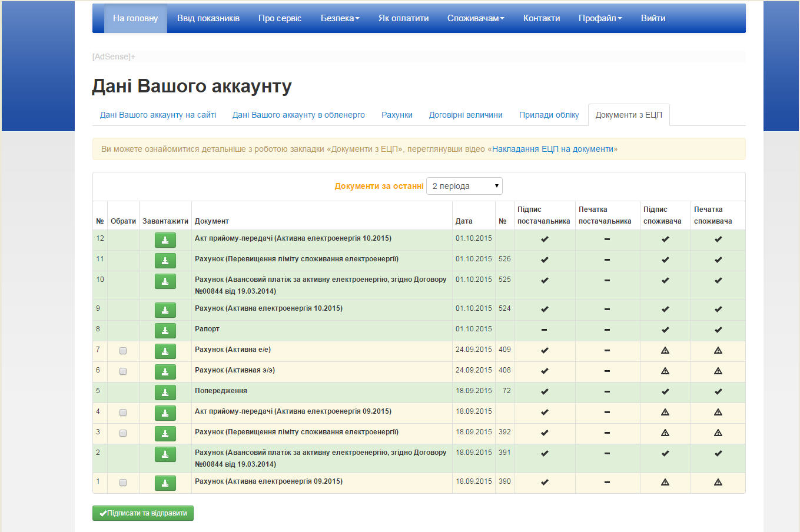
Task: Switch to Договірні величини tab
Action: click(466, 115)
